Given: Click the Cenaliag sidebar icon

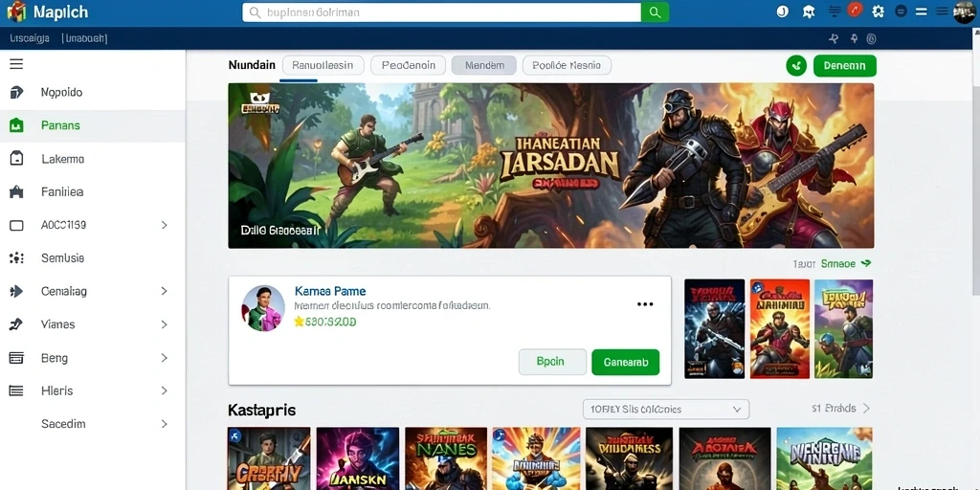Looking at the screenshot, I should (16, 291).
